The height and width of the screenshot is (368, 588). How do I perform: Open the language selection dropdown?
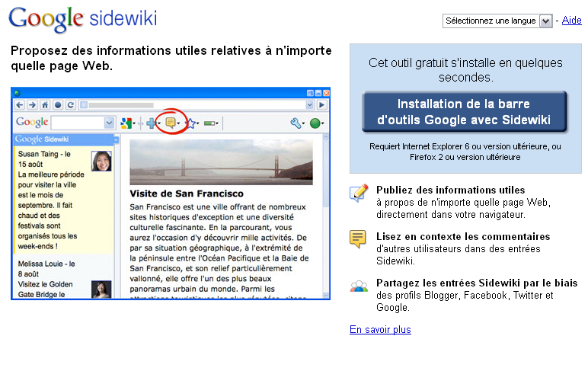click(x=497, y=21)
